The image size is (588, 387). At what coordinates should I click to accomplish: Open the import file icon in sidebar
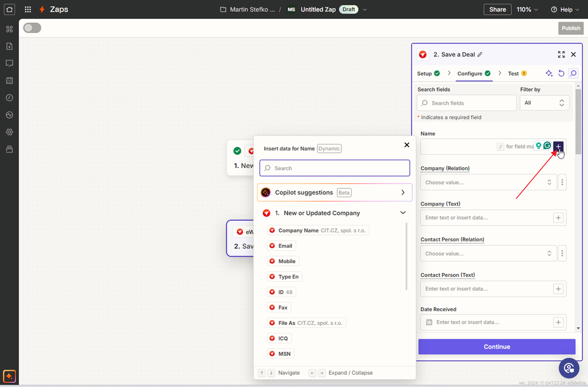tap(9, 46)
